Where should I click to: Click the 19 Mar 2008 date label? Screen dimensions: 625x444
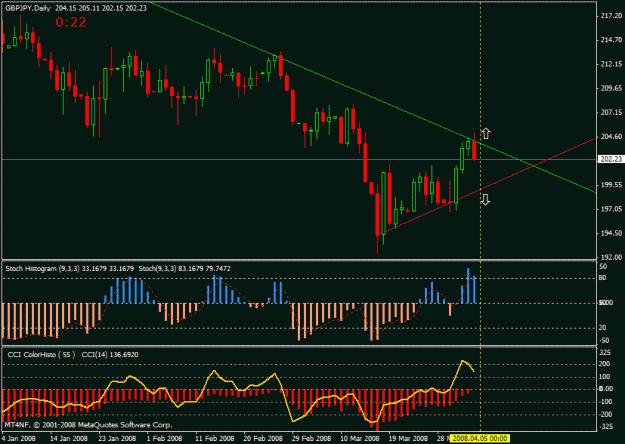coord(408,438)
